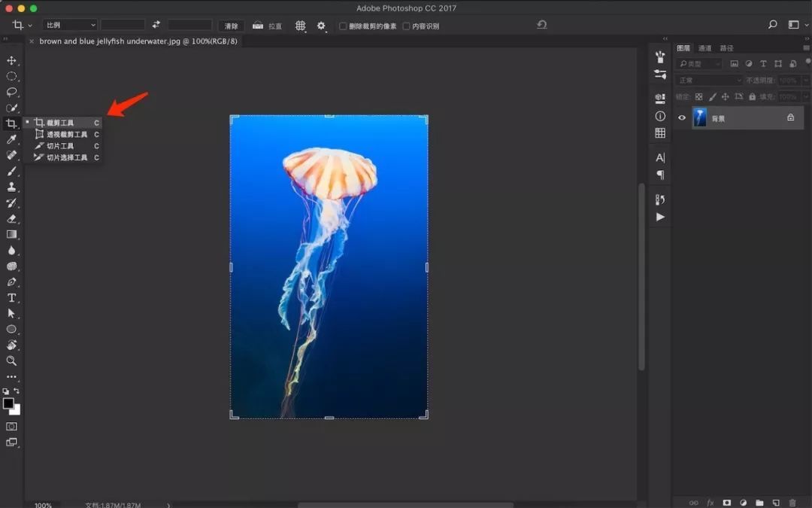Click the crop width input field
This screenshot has width=812, height=508.
123,26
